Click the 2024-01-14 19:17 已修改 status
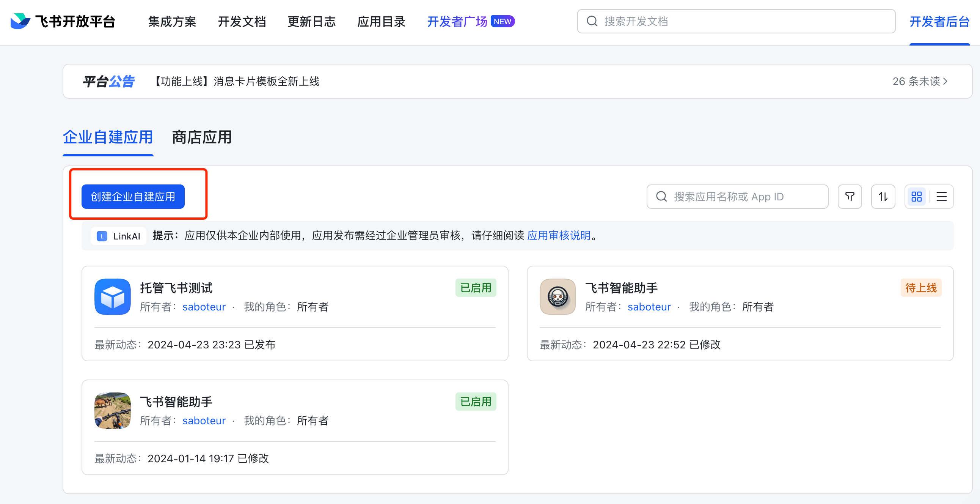Screen dimensions: 980x504 (x=208, y=458)
